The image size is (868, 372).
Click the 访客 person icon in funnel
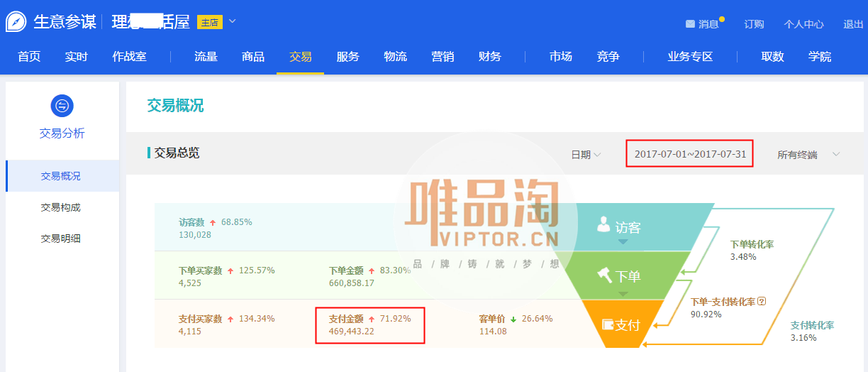tap(603, 225)
